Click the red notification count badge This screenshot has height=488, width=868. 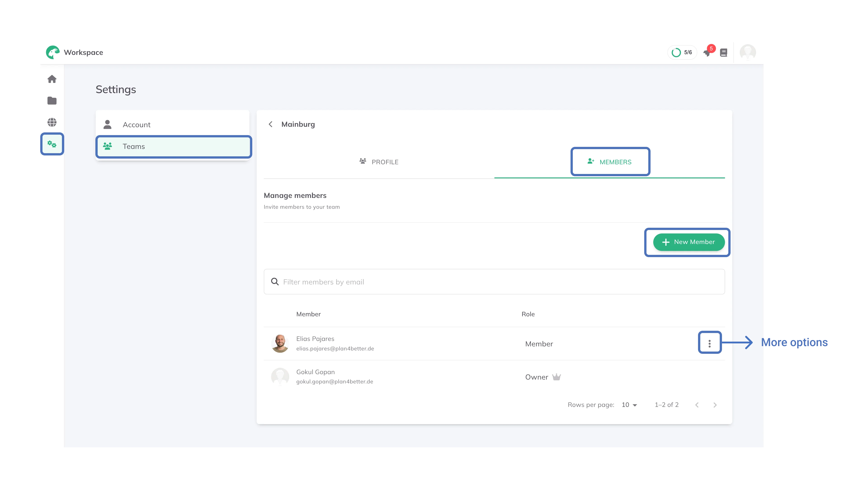[x=711, y=49]
